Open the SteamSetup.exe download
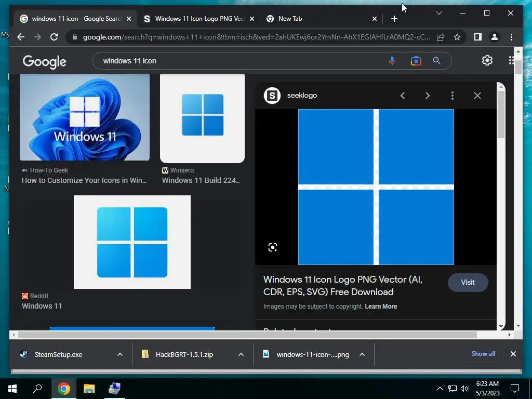Viewport: 532px width, 399px height. tap(58, 354)
